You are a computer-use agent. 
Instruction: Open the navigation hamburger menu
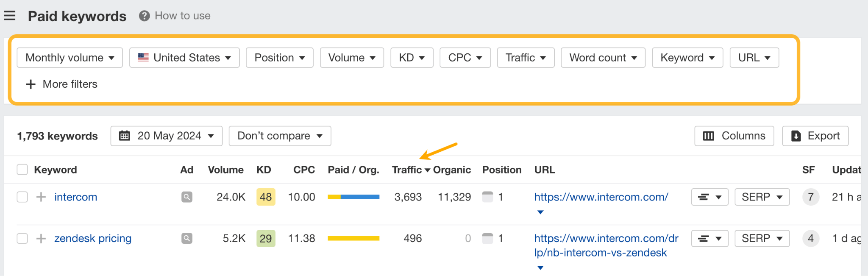pyautogui.click(x=9, y=15)
